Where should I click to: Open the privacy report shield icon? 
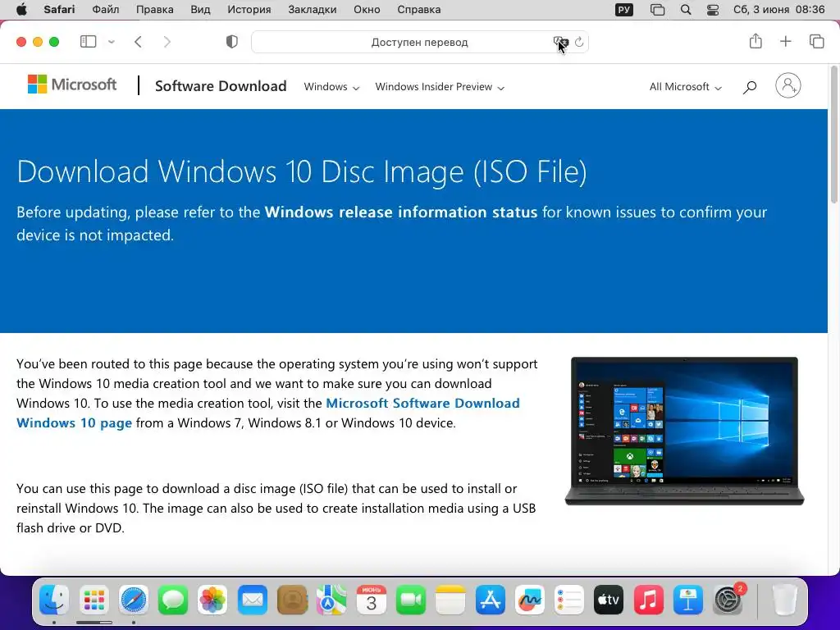(232, 42)
